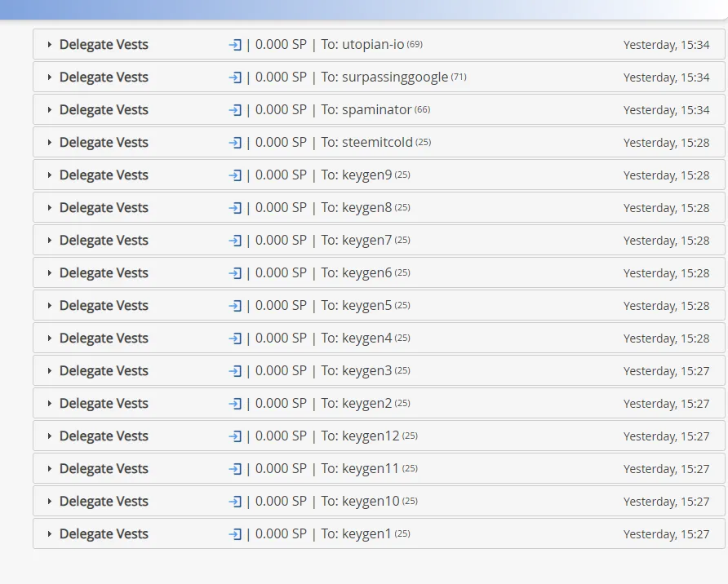Click timestamp in the keygen1 row
Screen dimensions: 728x584
click(x=666, y=534)
